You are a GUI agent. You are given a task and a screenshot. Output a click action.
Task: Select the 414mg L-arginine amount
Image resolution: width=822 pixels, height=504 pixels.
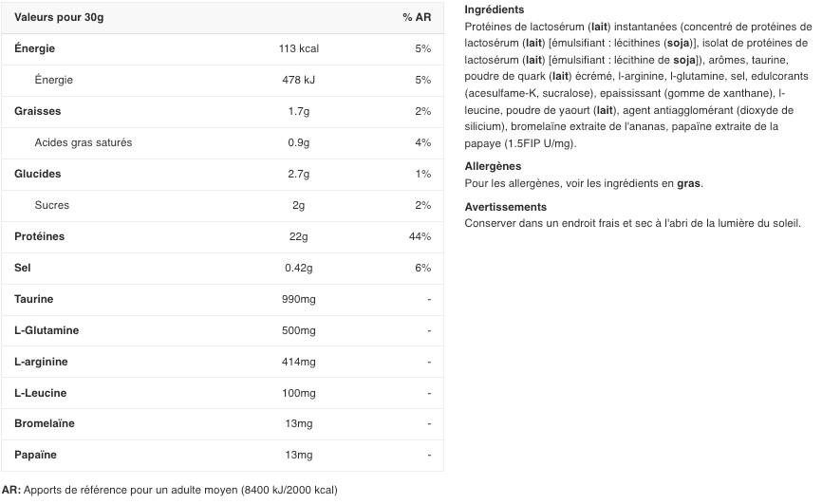point(298,362)
